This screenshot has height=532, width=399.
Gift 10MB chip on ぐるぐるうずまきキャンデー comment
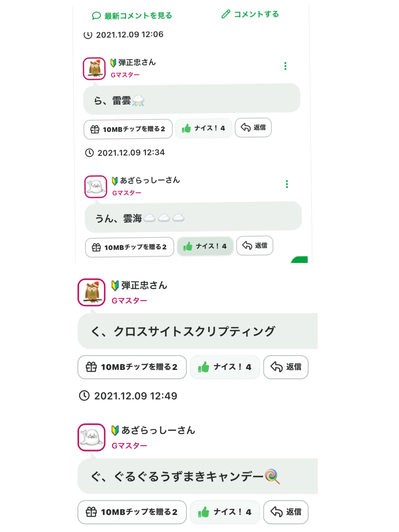click(132, 512)
